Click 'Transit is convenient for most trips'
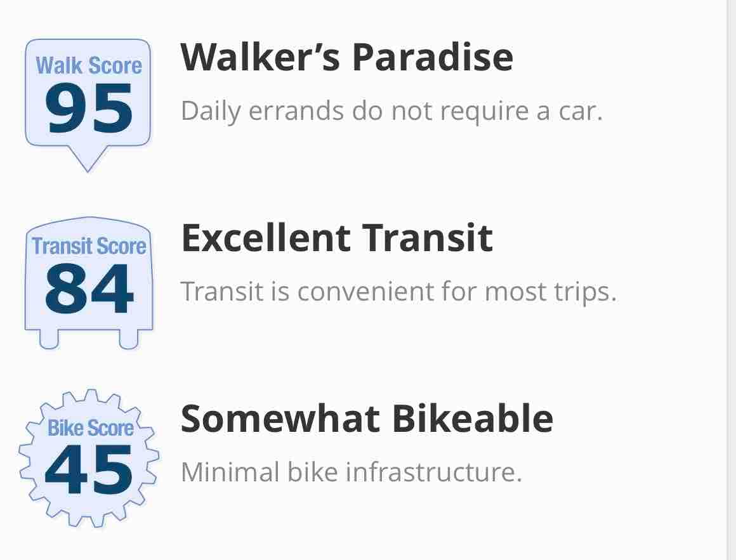Viewport: 736px width, 560px height. [x=398, y=291]
